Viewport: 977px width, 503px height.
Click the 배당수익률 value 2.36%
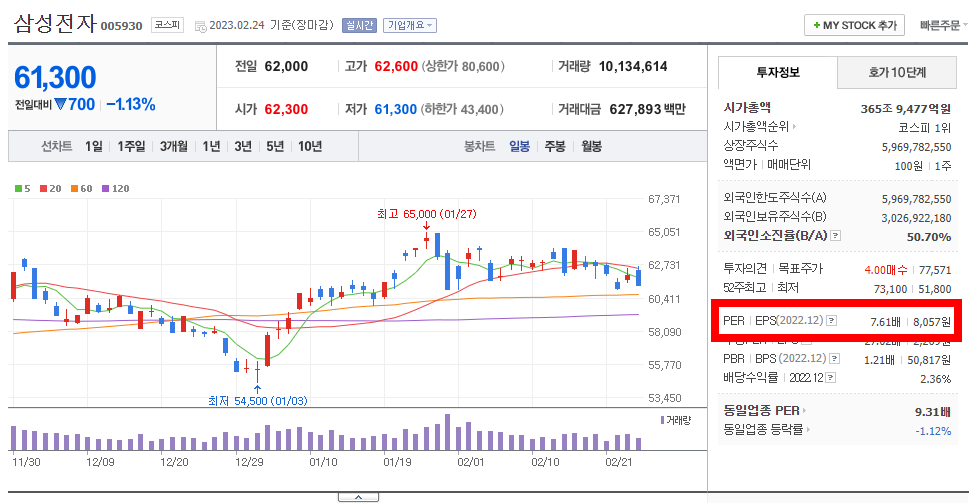point(935,379)
